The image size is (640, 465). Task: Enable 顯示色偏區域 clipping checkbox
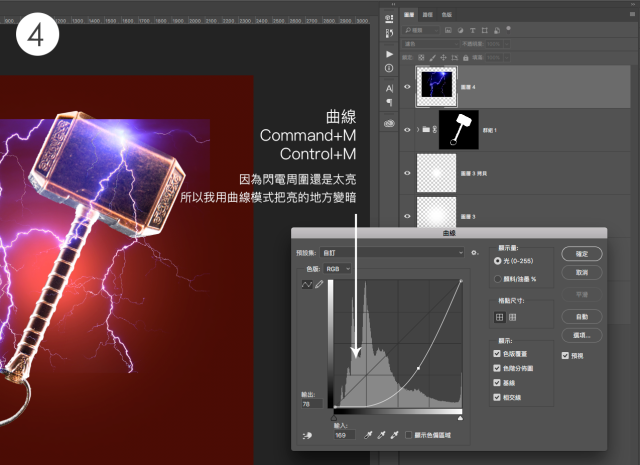click(410, 435)
